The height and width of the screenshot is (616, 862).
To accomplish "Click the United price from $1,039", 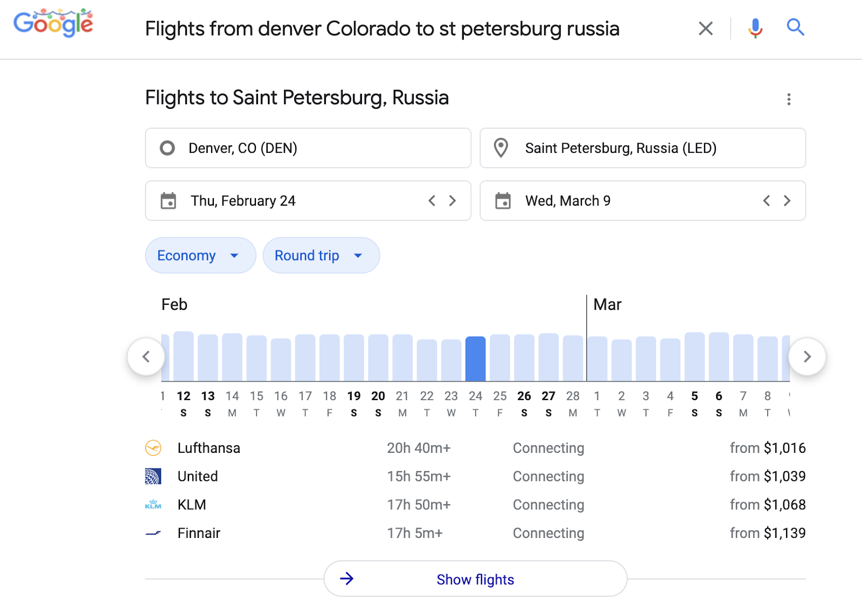I will [768, 477].
